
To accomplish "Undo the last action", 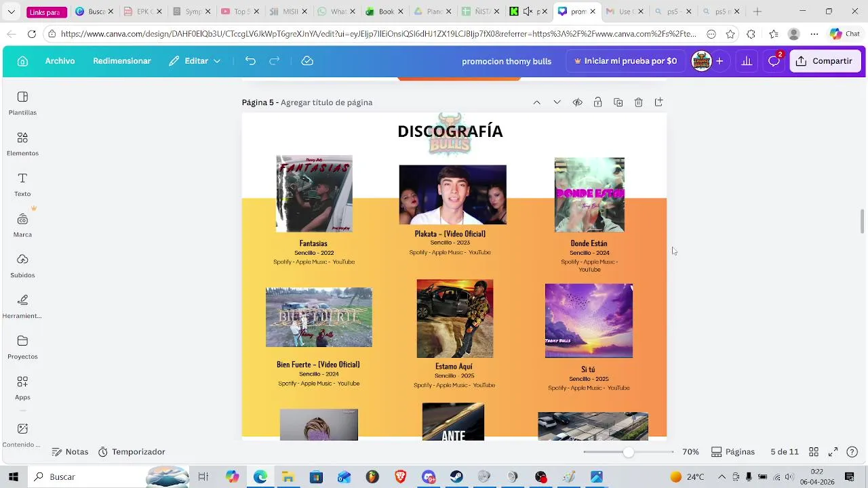I will [x=250, y=61].
